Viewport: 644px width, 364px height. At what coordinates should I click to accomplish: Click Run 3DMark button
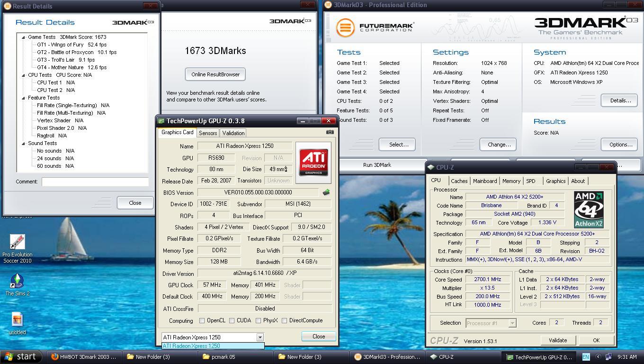click(x=377, y=165)
